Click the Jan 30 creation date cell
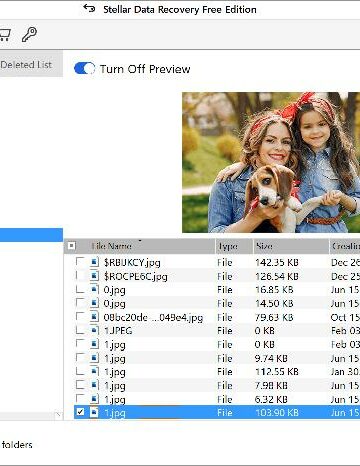This screenshot has width=360, height=466. (x=345, y=372)
